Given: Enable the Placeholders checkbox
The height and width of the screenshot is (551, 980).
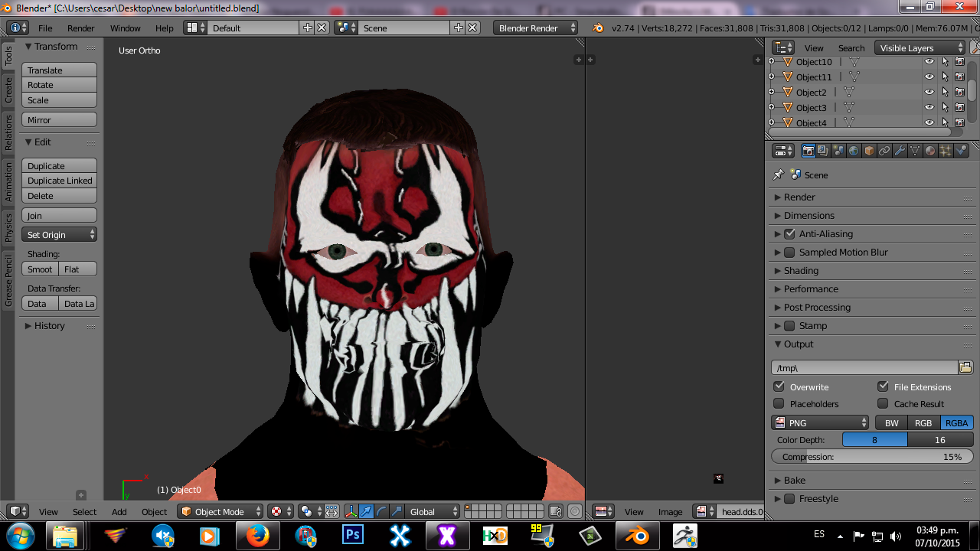Looking at the screenshot, I should [779, 403].
